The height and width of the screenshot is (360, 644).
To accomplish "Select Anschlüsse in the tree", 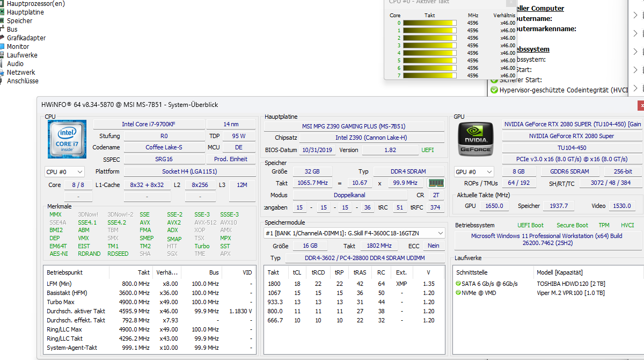I will click(x=23, y=81).
